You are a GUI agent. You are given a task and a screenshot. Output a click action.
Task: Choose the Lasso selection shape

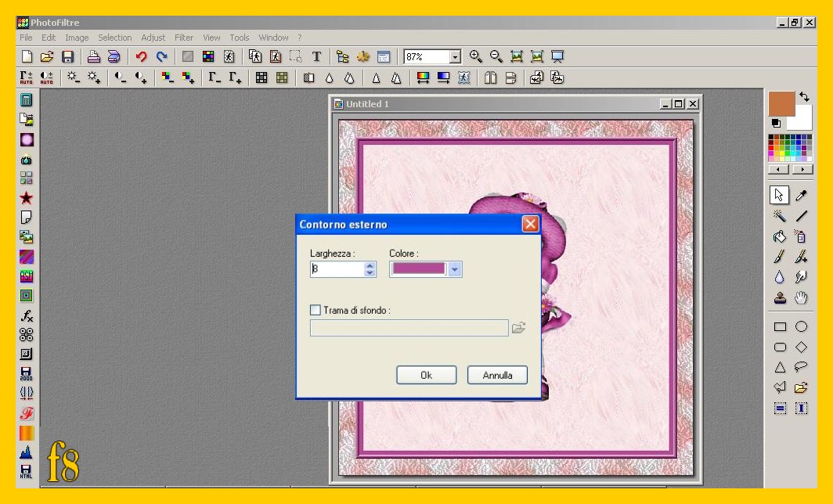[x=801, y=367]
